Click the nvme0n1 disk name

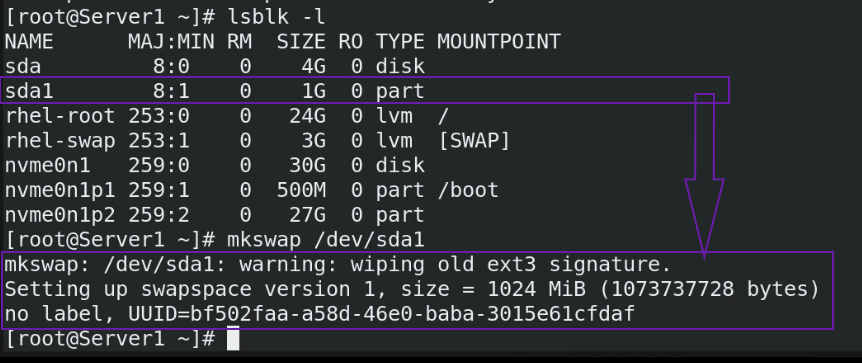pyautogui.click(x=47, y=165)
